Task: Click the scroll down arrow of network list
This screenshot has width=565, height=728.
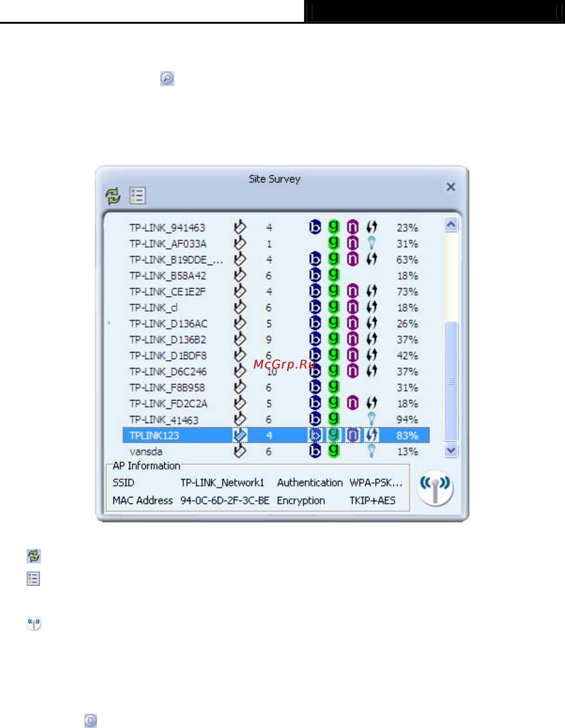Action: (x=451, y=451)
